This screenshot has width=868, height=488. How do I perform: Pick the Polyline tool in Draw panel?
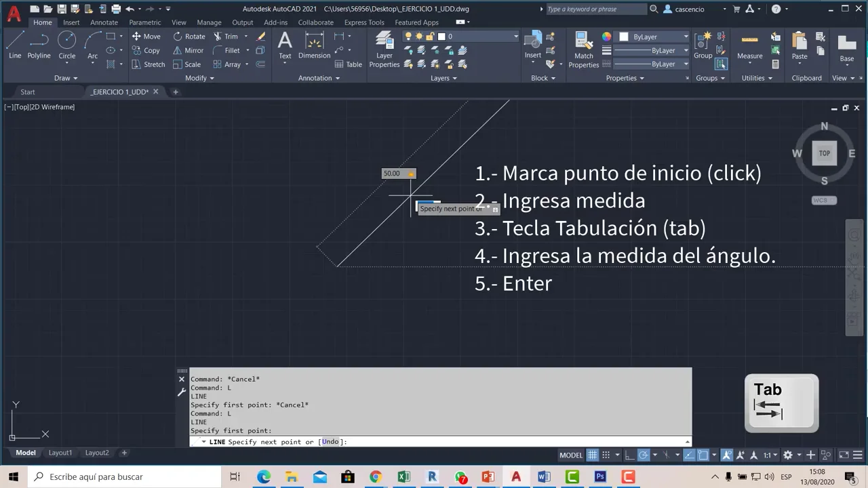[x=39, y=45]
